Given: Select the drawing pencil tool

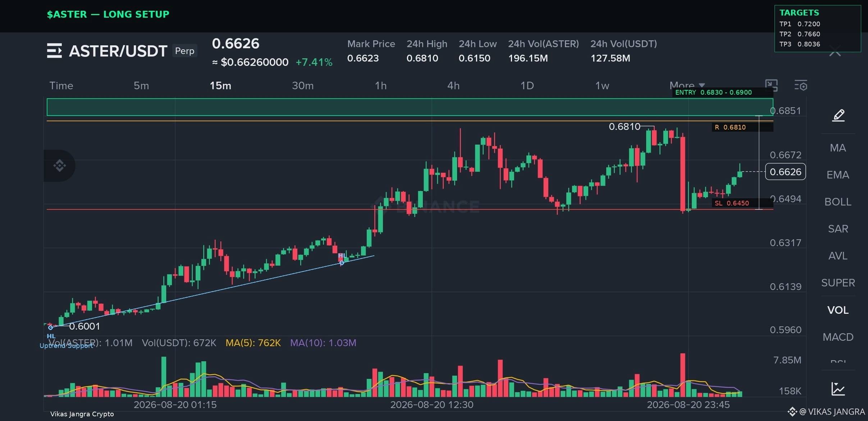Looking at the screenshot, I should click(838, 115).
